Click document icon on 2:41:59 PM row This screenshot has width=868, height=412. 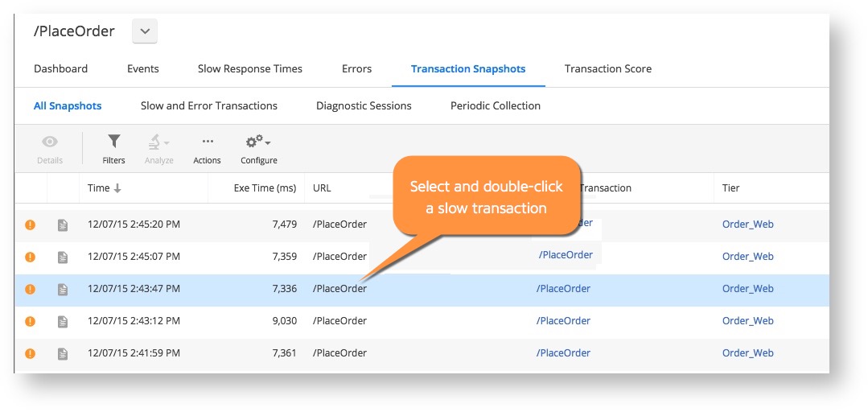(63, 353)
